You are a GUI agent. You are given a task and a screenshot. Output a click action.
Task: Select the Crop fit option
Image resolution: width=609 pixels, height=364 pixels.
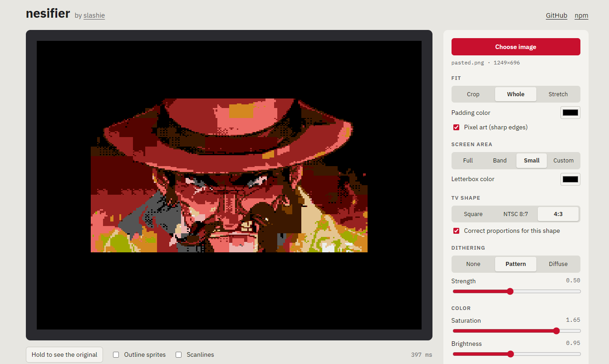tap(473, 94)
